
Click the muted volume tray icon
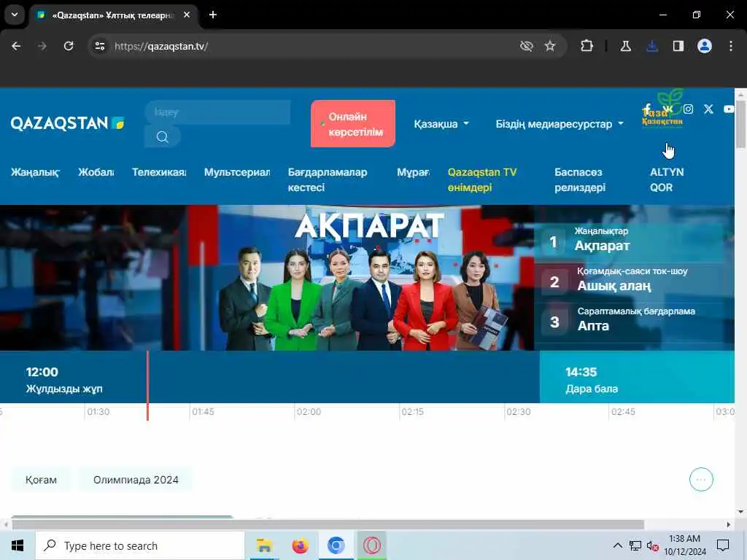[652, 545]
